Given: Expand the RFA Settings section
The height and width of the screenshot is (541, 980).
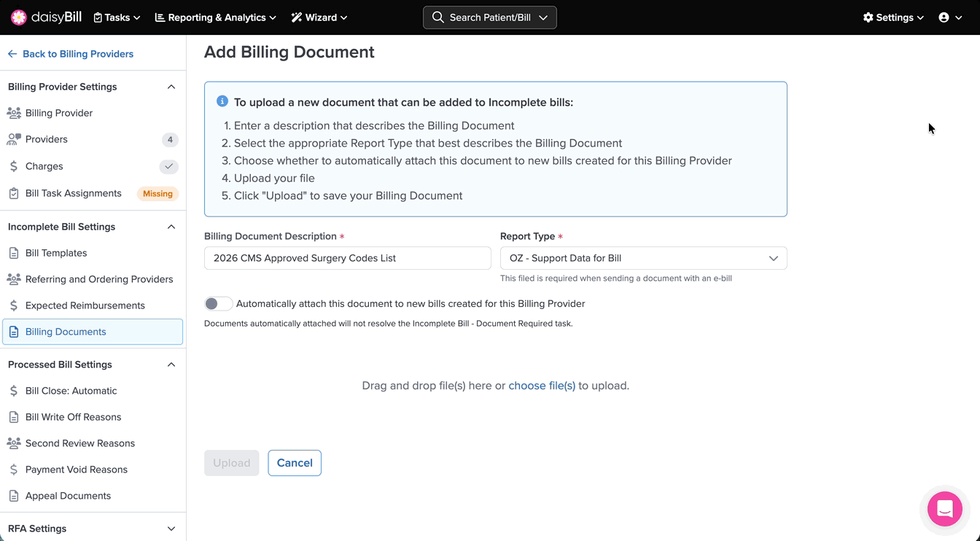Looking at the screenshot, I should (x=171, y=529).
